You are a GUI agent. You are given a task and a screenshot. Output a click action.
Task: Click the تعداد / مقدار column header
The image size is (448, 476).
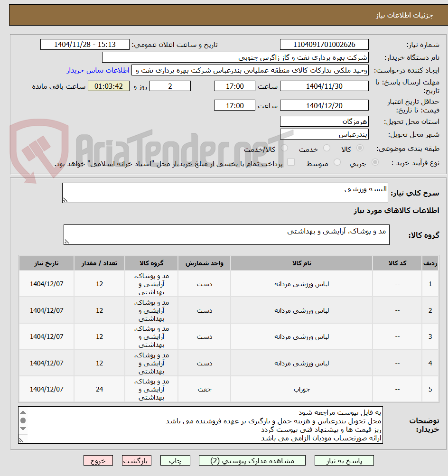[x=100, y=263]
